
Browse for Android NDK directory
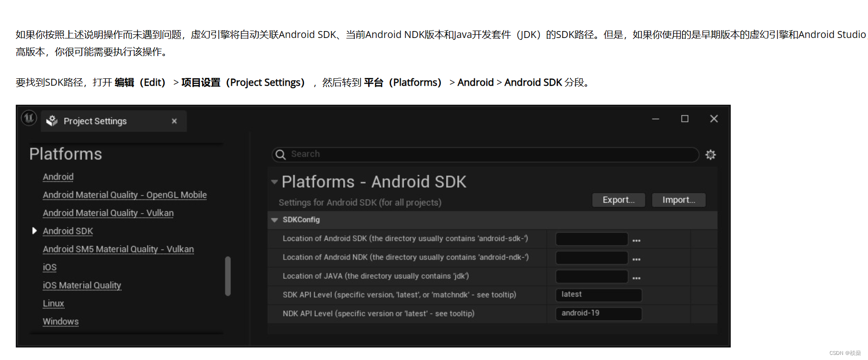(636, 259)
